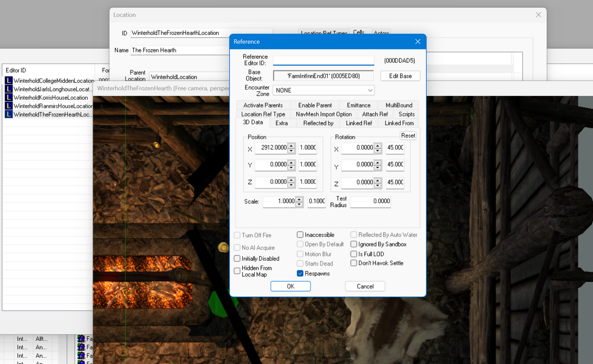Click the WinterholdJarlsLonghouseLocation L icon

(x=9, y=89)
